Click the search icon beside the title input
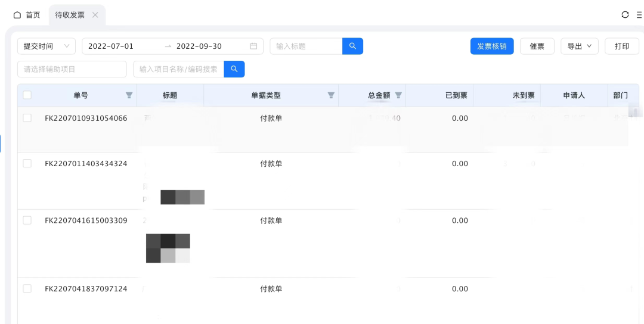This screenshot has width=644, height=324. (352, 46)
